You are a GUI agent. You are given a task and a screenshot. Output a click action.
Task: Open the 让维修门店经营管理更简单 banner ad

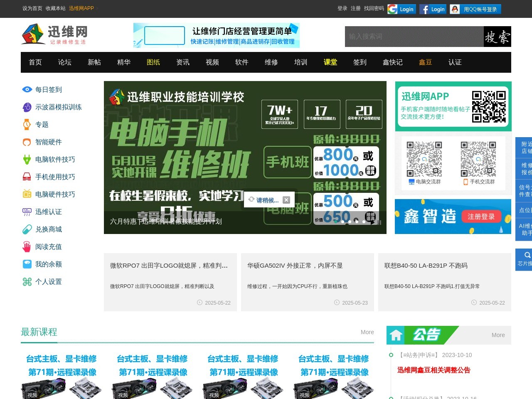(x=217, y=35)
